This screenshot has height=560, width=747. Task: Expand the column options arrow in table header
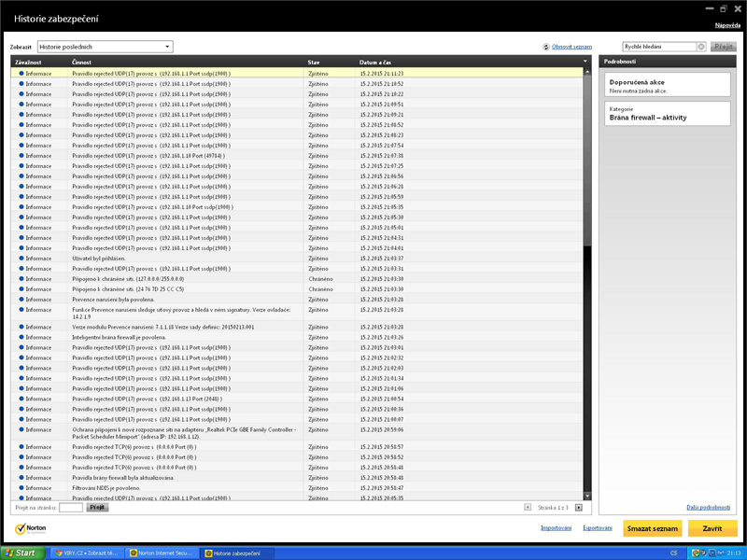click(585, 62)
